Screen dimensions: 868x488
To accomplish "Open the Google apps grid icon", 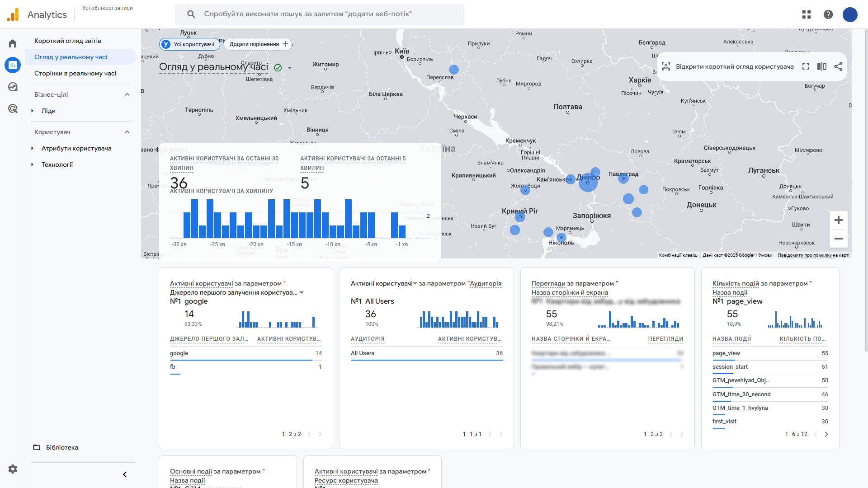I will tap(807, 14).
